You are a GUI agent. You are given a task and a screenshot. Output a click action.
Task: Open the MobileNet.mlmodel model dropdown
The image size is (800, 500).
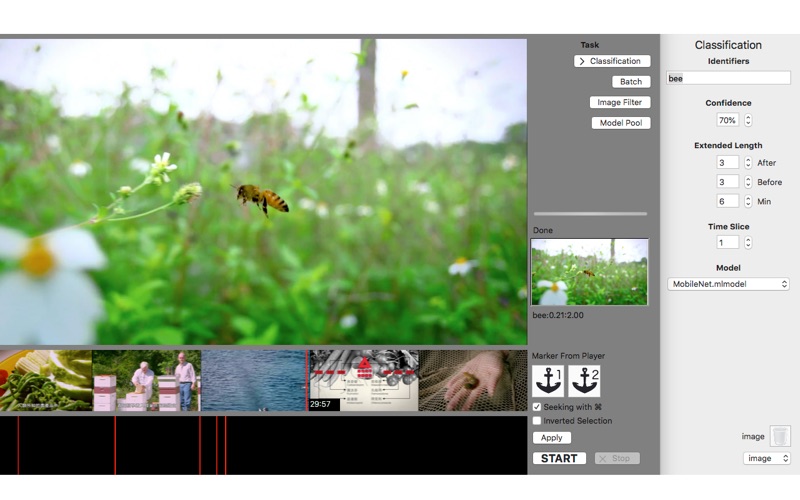pyautogui.click(x=729, y=284)
